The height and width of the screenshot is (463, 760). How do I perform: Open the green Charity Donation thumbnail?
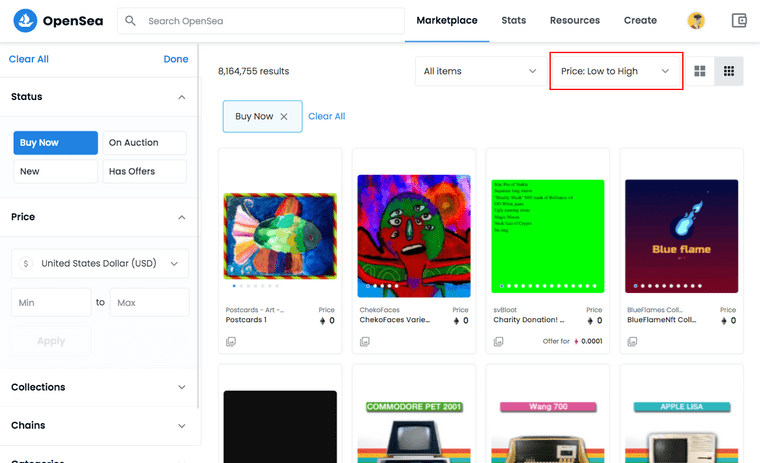click(x=548, y=236)
